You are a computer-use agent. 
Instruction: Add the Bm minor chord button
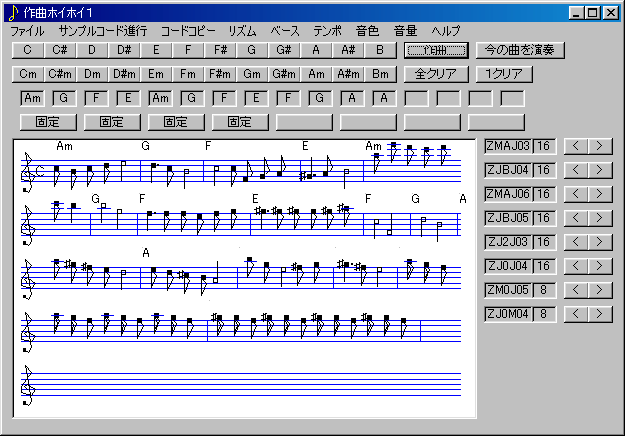(380, 74)
